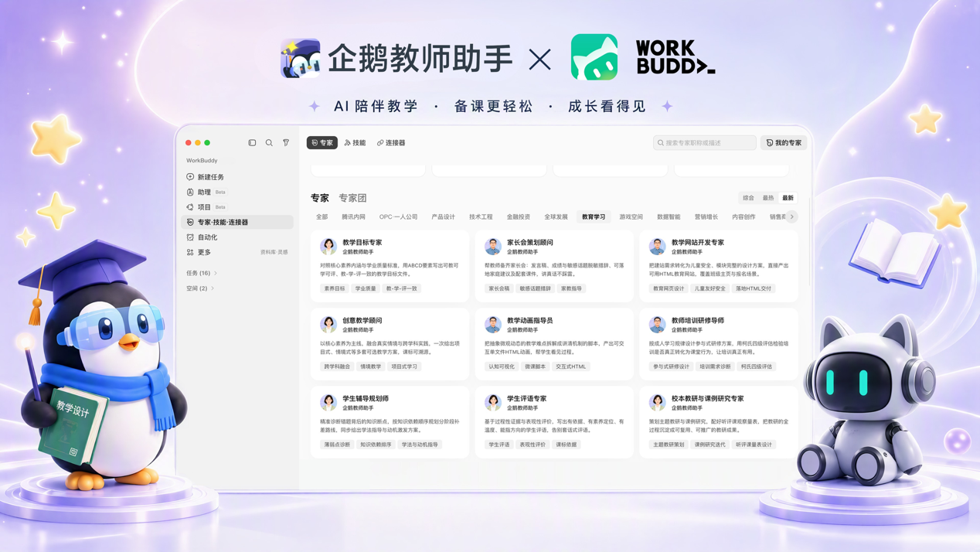The height and width of the screenshot is (552, 980).
Task: Click avatar of 创意教学顾问
Action: [x=328, y=325]
